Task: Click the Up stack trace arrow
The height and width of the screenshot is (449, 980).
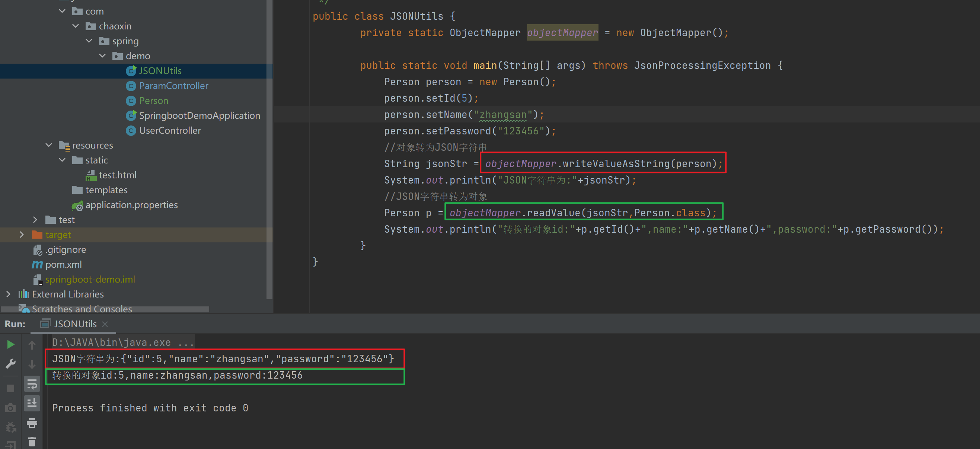Action: click(x=32, y=345)
